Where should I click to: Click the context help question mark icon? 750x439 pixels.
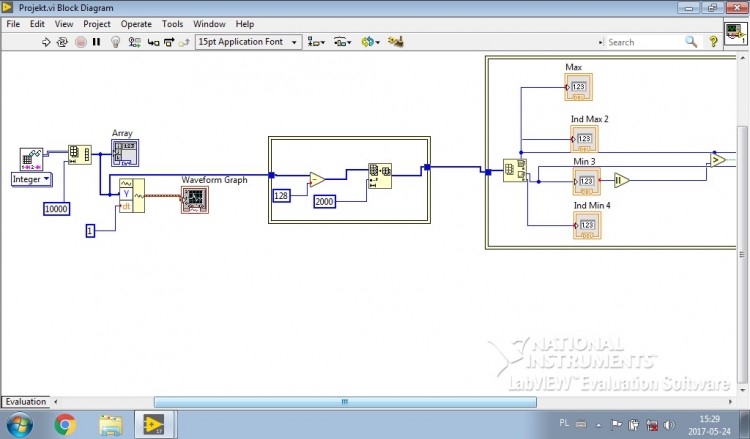pyautogui.click(x=713, y=42)
